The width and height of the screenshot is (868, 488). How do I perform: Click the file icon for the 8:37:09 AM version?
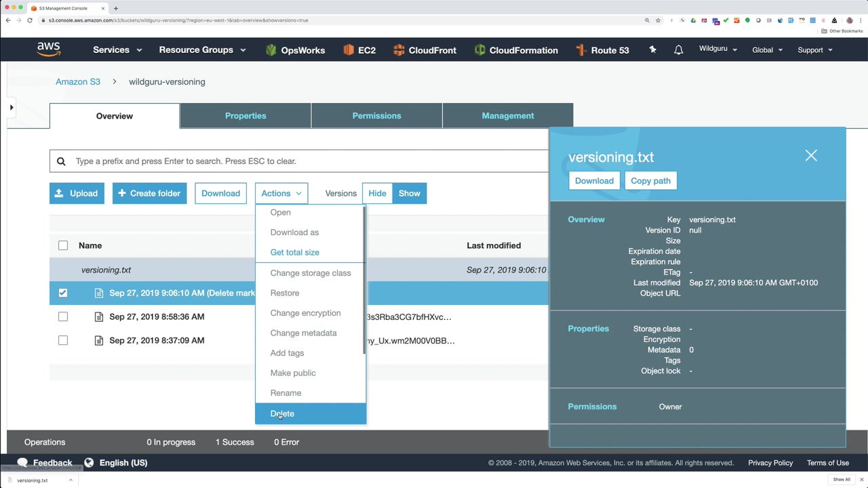[99, 340]
